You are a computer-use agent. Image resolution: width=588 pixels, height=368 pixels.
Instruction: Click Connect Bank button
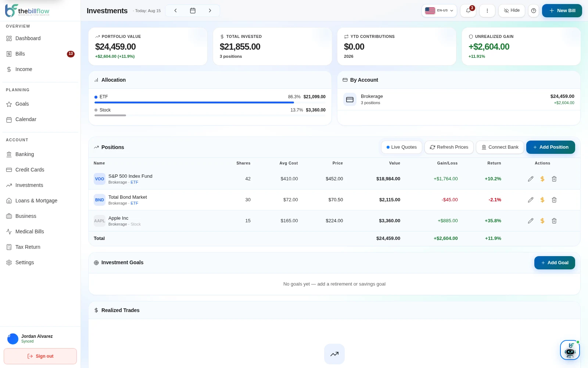[500, 147]
